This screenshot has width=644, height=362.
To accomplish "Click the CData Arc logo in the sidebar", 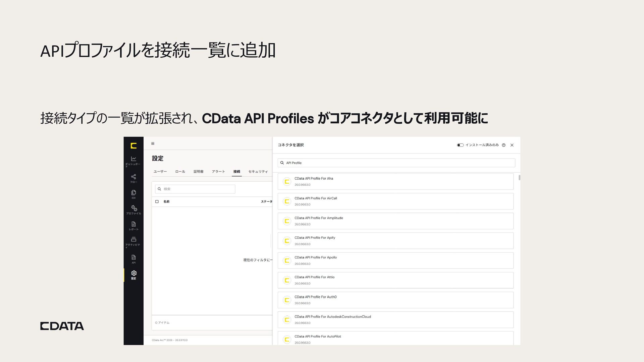I will click(x=133, y=145).
